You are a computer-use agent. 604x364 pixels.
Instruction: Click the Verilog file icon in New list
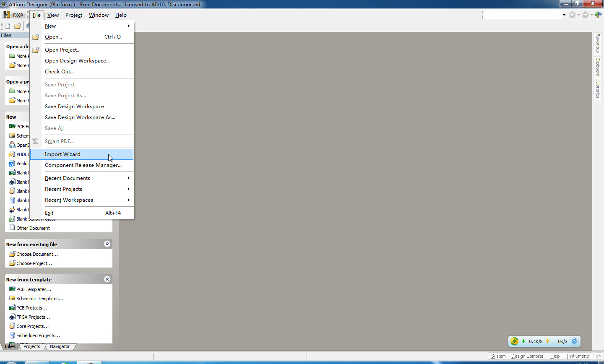click(12, 164)
